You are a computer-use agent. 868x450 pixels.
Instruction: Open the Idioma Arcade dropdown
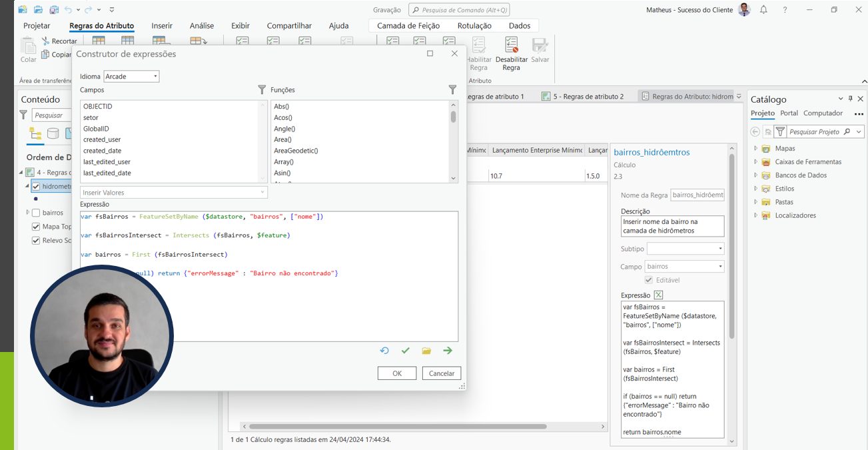(x=131, y=77)
